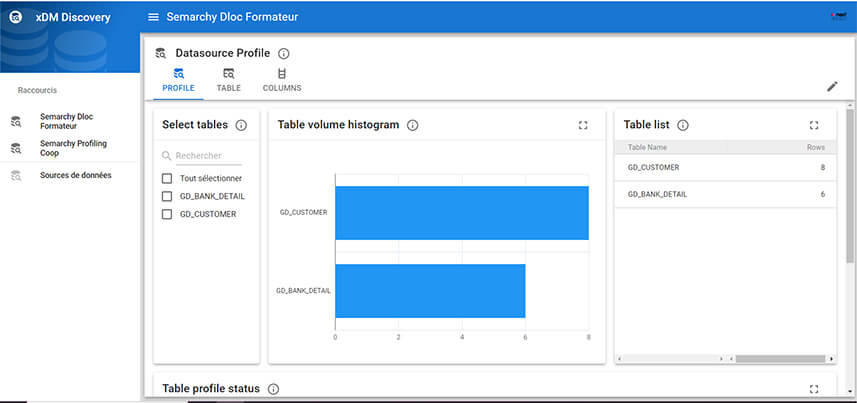Viewport: 857px width, 403px height.
Task: Open Semarchy Profiling Coop shortcut
Action: coord(73,148)
